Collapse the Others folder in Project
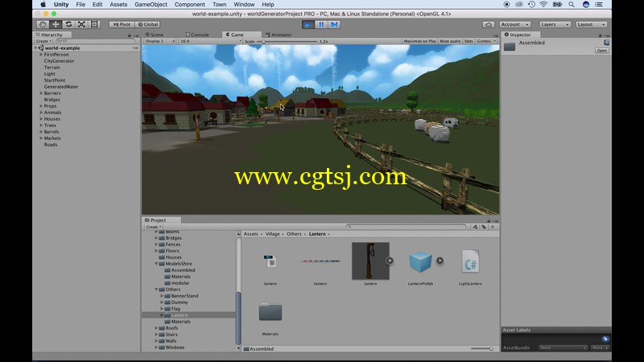 (x=156, y=290)
